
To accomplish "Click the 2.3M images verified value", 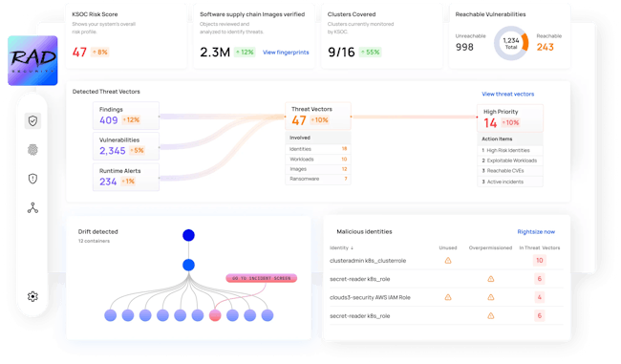I will (215, 53).
